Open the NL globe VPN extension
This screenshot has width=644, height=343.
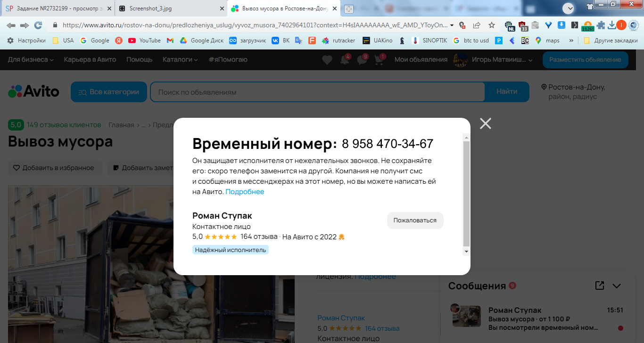click(509, 25)
